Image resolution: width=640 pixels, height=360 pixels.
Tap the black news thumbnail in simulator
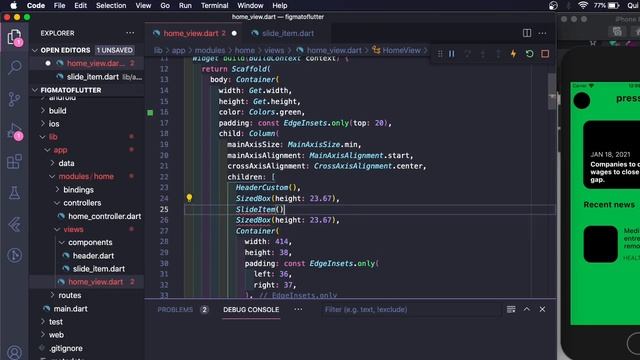tap(600, 244)
